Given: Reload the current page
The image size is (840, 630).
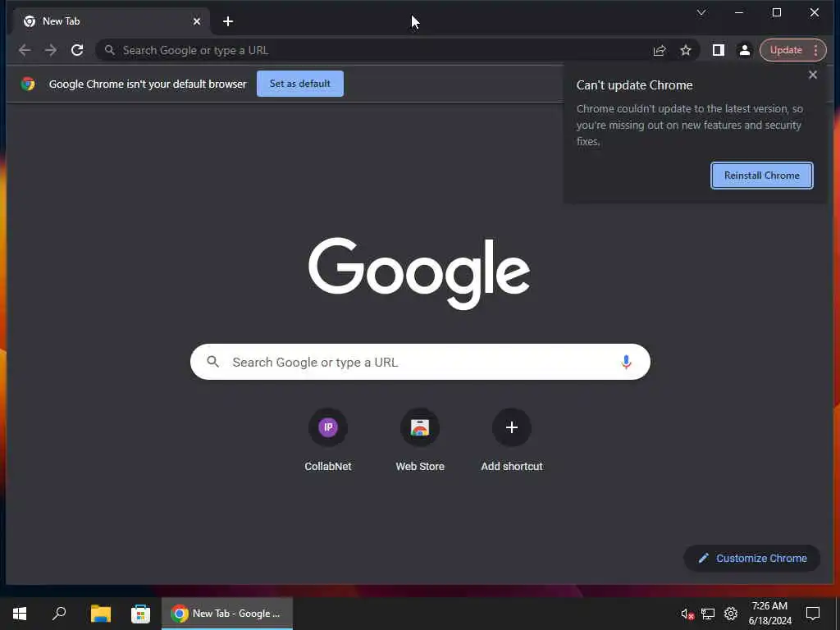Looking at the screenshot, I should [77, 50].
